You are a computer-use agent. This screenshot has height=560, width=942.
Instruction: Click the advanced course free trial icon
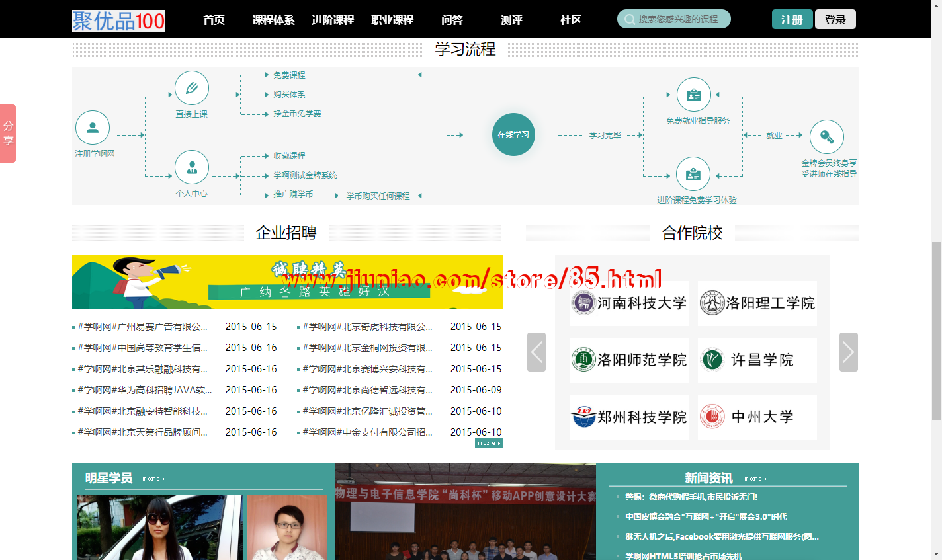tap(693, 174)
